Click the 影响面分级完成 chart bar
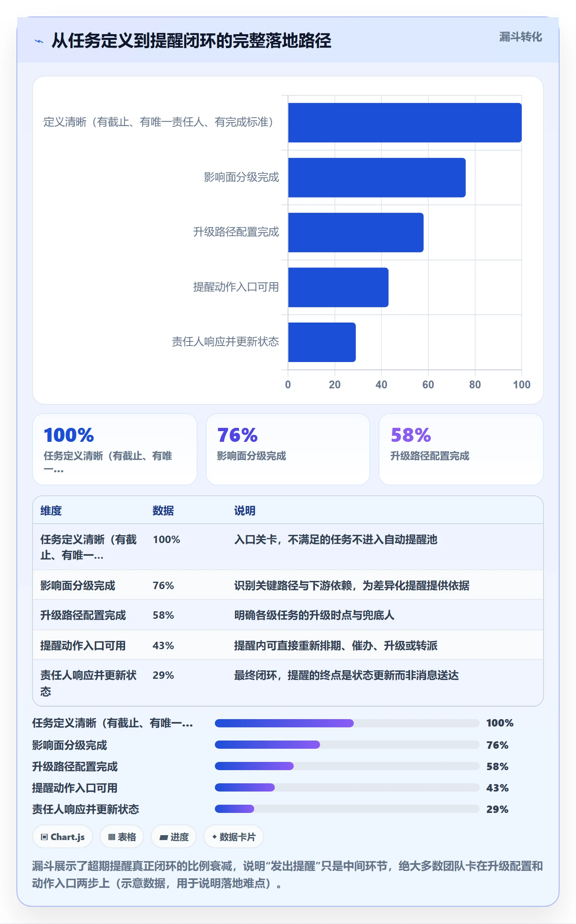This screenshot has width=576, height=924. (377, 178)
